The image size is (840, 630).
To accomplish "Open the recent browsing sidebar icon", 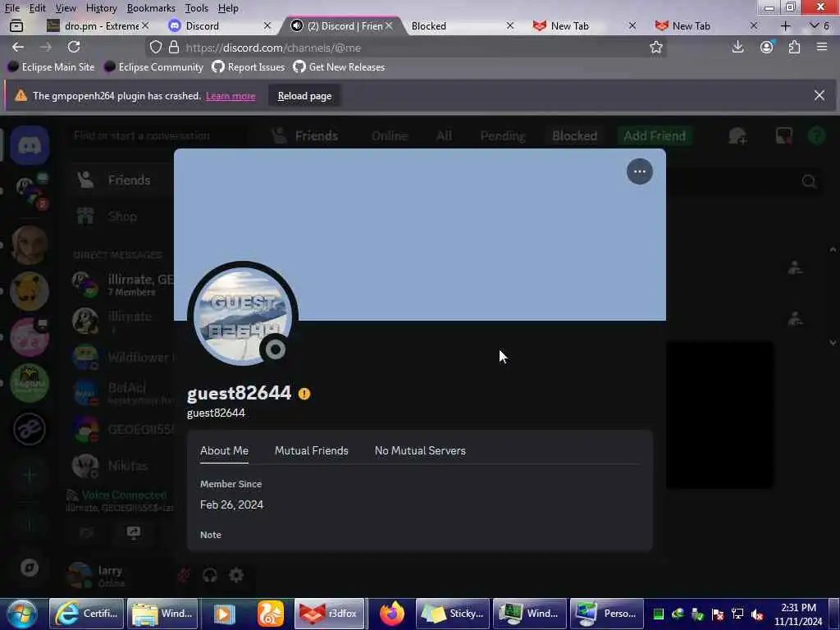I will tap(16, 25).
